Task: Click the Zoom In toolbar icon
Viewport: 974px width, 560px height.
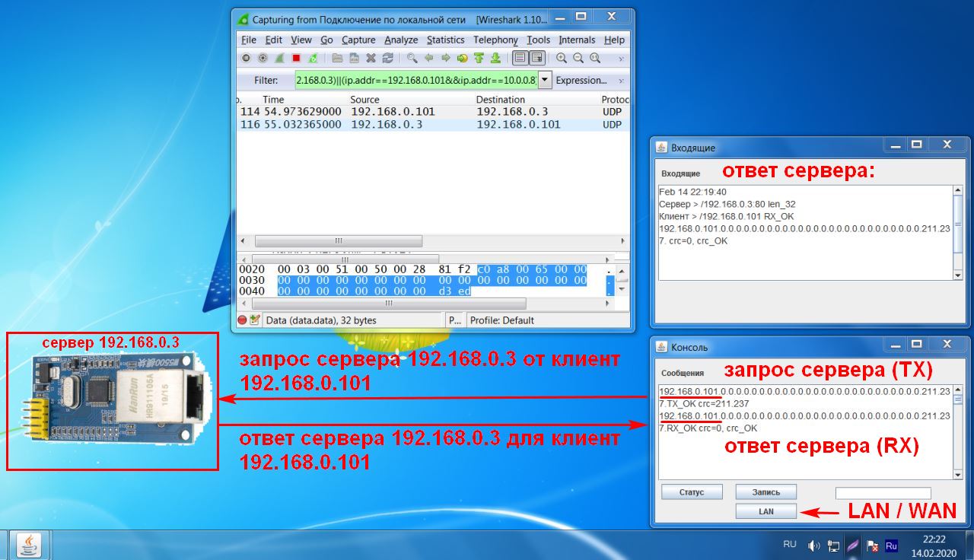Action: 562,58
